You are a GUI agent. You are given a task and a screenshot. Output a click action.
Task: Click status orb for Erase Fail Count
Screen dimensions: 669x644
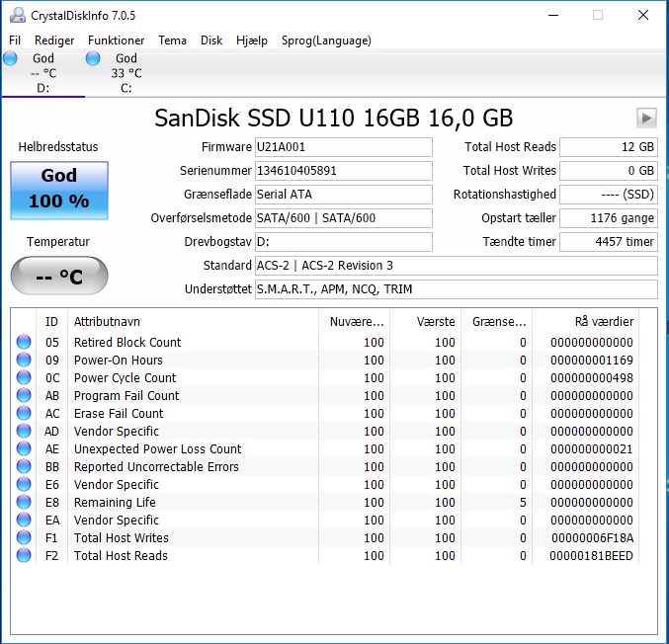point(24,413)
